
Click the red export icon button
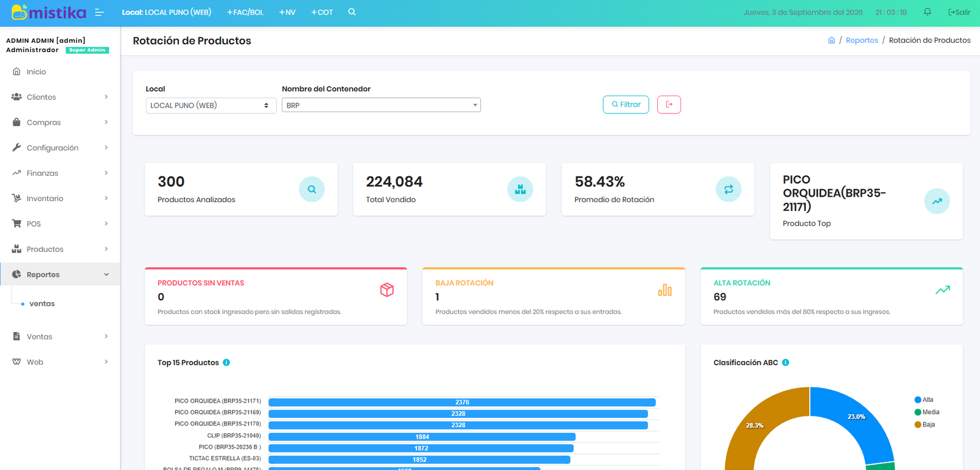pos(669,105)
